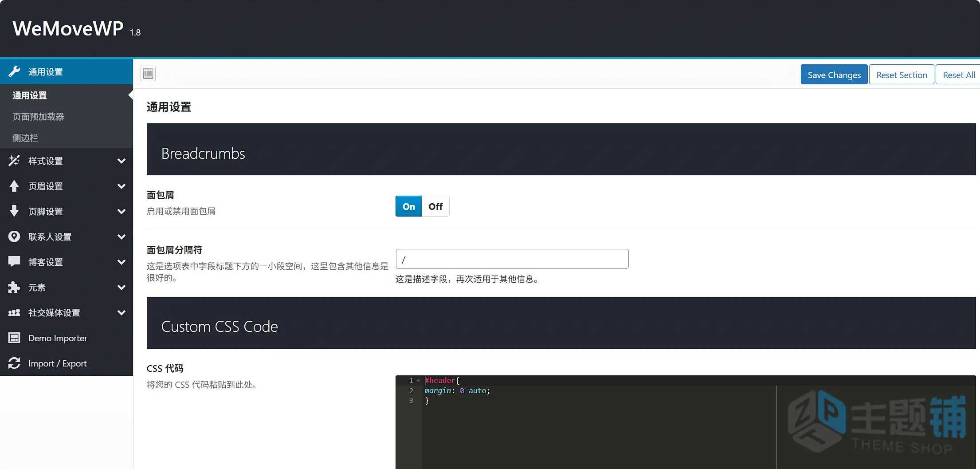Click the 博客设置 label text
Viewport: 980px width, 469px height.
coord(46,262)
